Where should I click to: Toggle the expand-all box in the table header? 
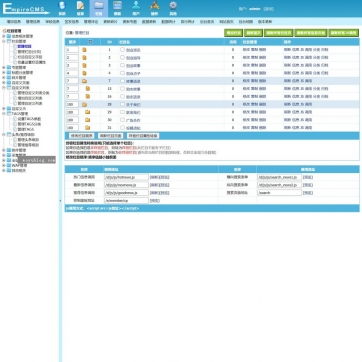tap(90, 42)
